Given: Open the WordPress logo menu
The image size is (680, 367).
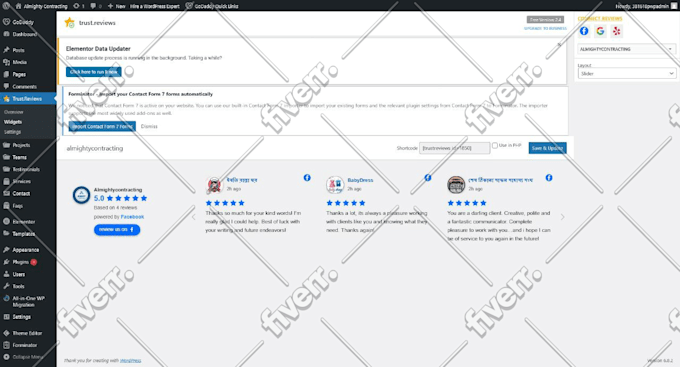Looking at the screenshot, I should coord(6,6).
